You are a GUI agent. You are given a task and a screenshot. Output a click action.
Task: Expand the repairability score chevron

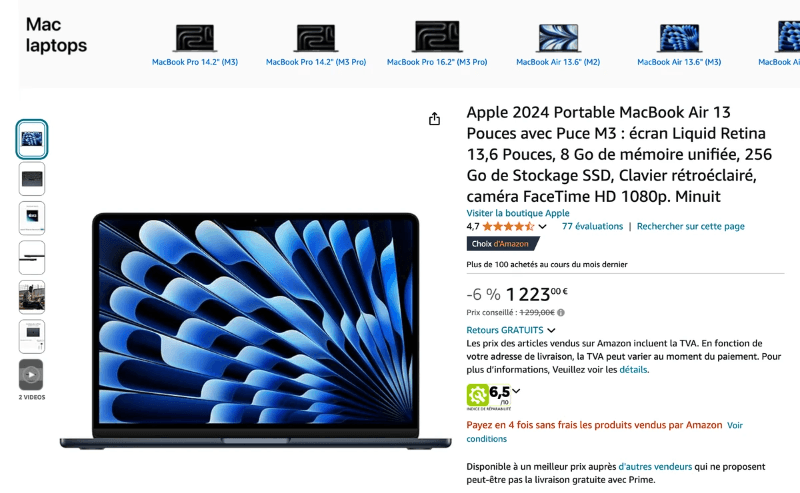[x=516, y=391]
